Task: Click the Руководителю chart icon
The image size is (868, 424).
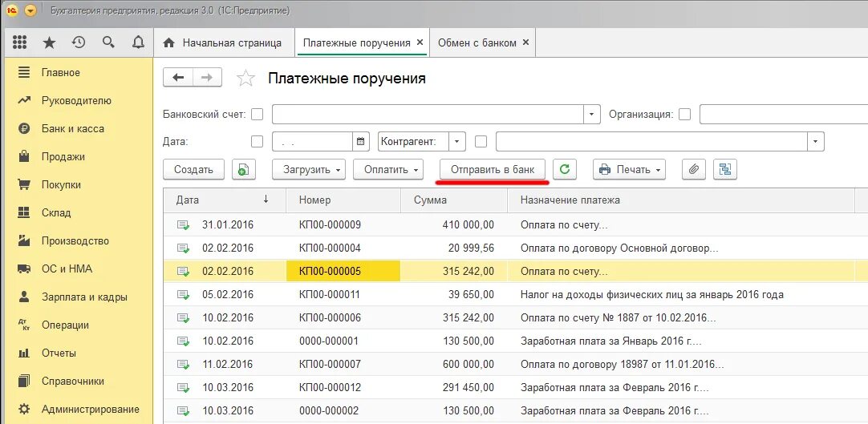Action: click(x=24, y=101)
